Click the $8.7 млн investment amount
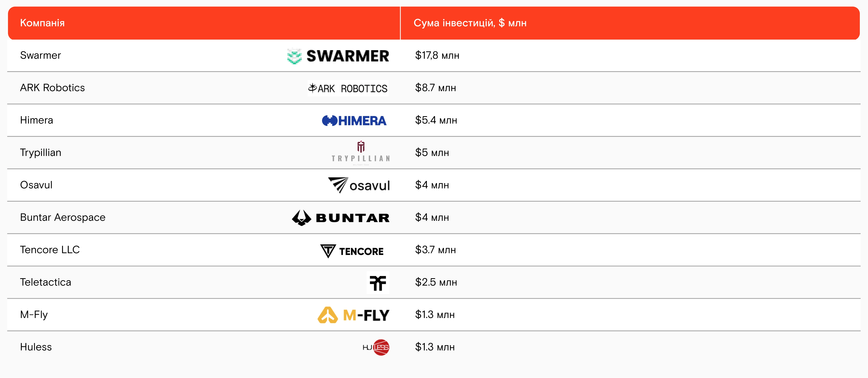 point(435,88)
